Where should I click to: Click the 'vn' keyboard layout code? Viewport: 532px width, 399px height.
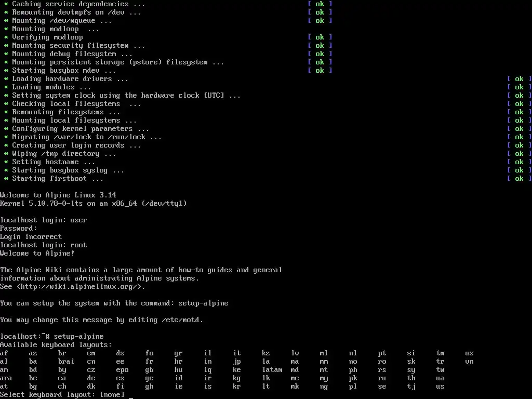tap(469, 362)
